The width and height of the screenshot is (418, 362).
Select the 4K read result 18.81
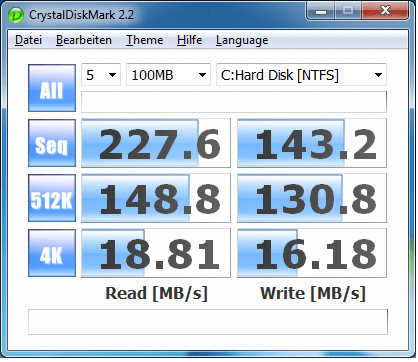pos(156,253)
